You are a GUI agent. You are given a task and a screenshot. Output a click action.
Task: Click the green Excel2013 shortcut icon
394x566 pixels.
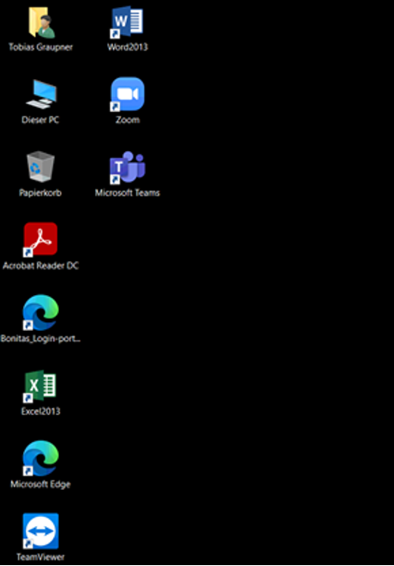point(40,386)
